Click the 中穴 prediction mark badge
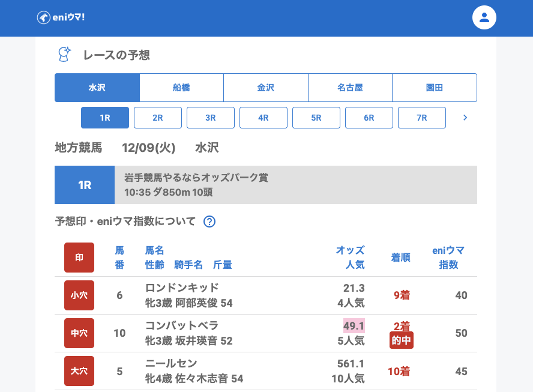533x392 pixels. tap(79, 333)
